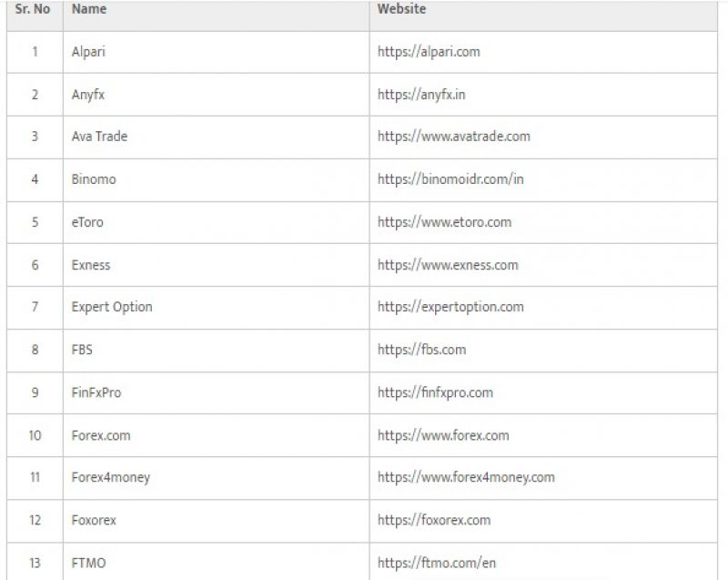This screenshot has width=728, height=580.
Task: Click the https://fbs.com URL
Action: click(x=421, y=350)
